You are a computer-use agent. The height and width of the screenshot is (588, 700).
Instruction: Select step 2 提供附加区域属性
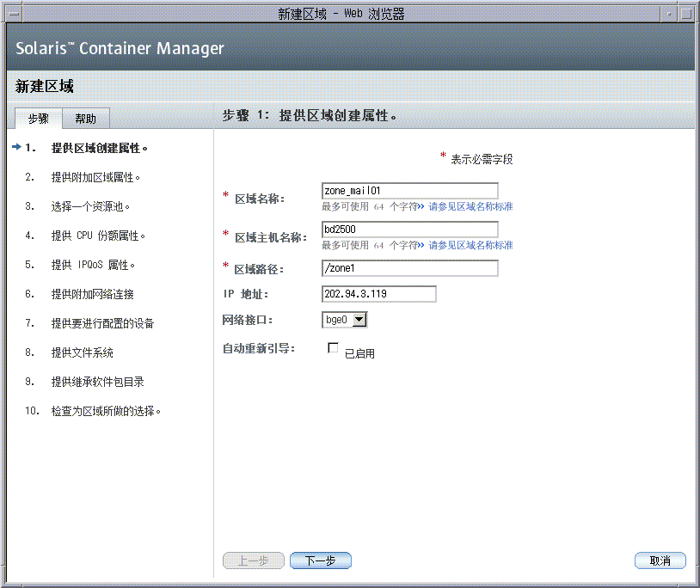(95, 178)
